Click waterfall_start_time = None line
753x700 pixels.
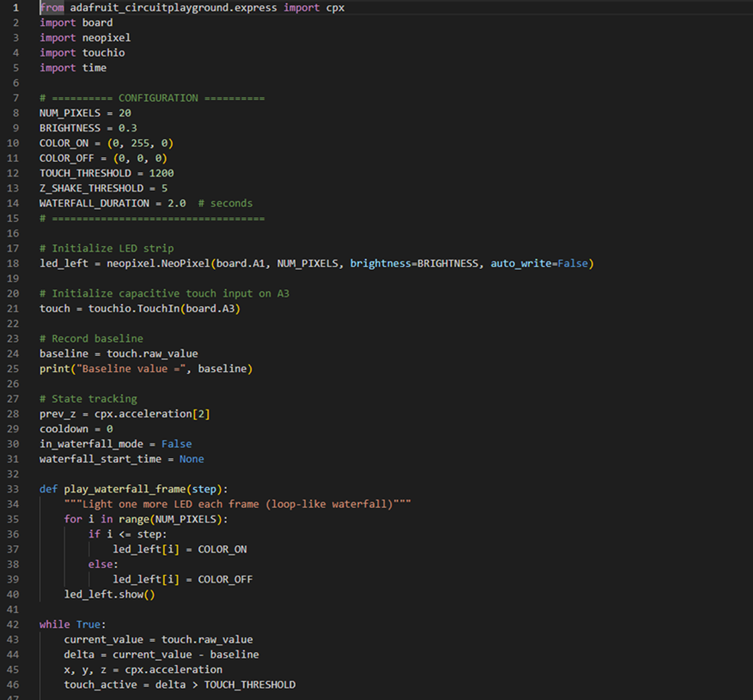[121, 459]
